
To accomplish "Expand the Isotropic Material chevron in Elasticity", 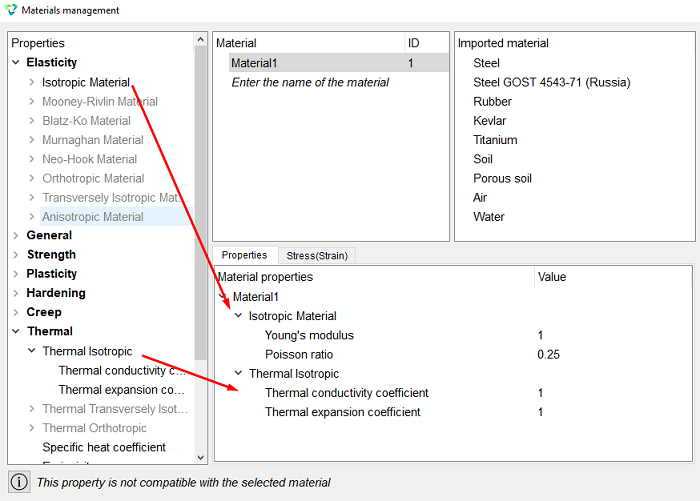I will click(x=32, y=82).
